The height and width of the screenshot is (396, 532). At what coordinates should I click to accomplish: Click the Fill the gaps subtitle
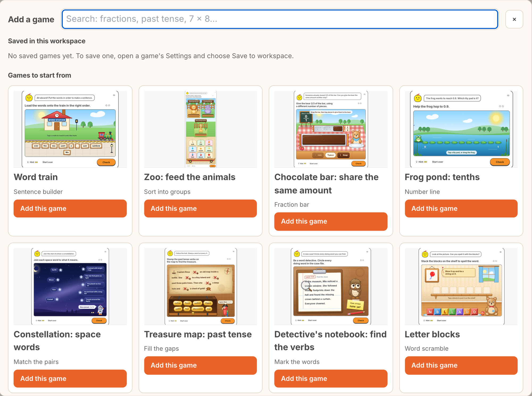tap(161, 348)
